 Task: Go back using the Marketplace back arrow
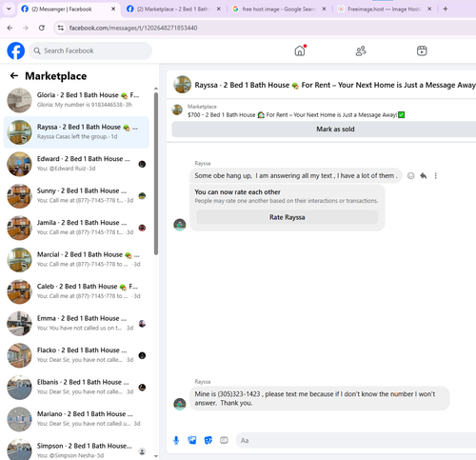click(14, 75)
